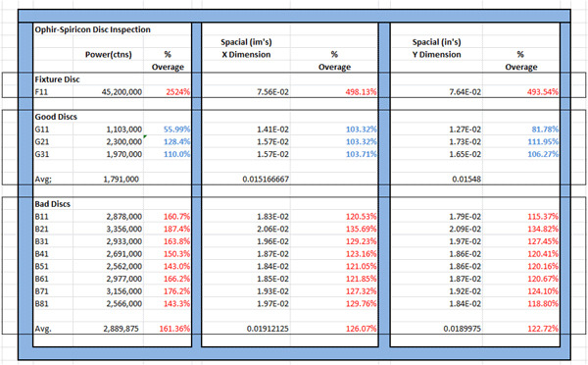Viewport: 588px width, 365px height.
Task: Click the Power(ctns) column header
Action: click(109, 54)
